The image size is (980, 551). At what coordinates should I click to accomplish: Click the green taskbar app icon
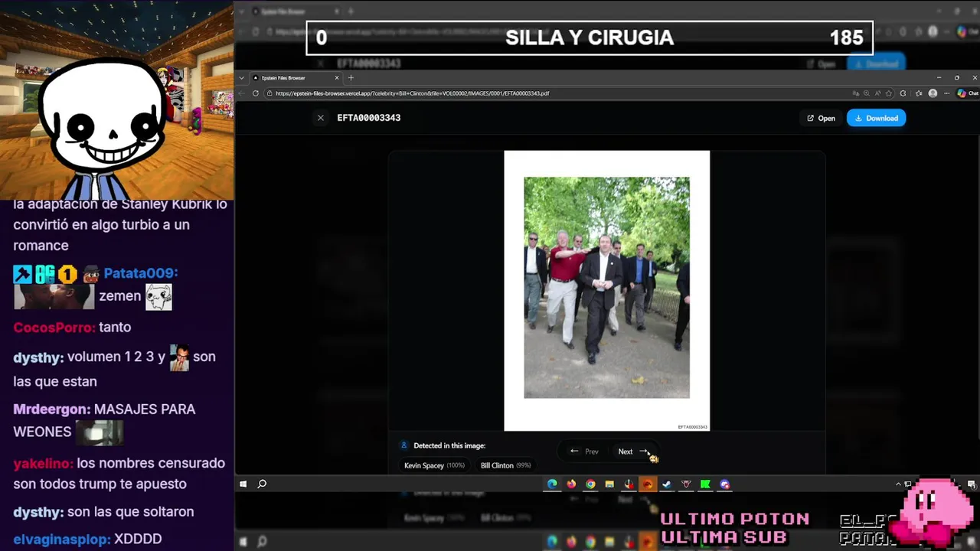pyautogui.click(x=705, y=484)
